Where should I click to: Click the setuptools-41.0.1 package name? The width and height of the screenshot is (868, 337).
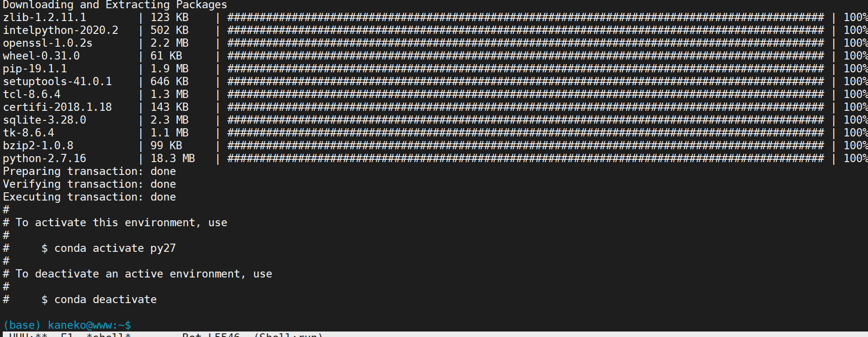57,82
